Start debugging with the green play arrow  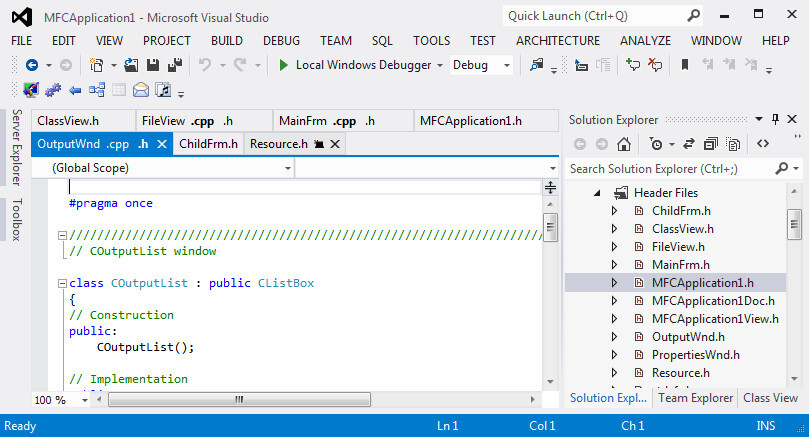coord(284,65)
